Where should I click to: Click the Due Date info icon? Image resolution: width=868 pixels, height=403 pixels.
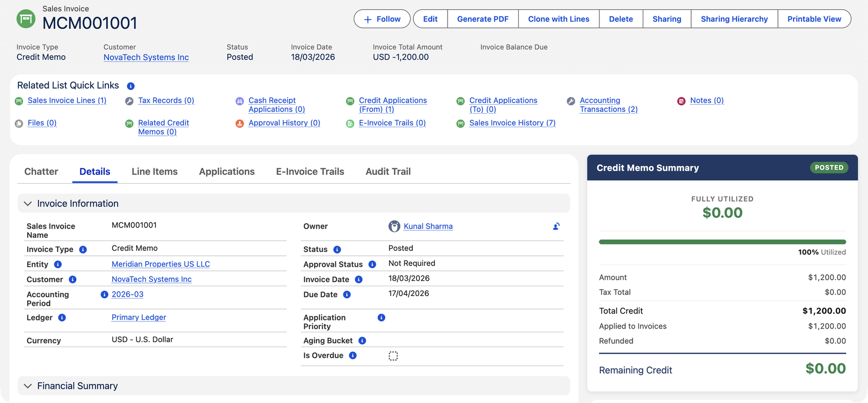click(x=347, y=294)
